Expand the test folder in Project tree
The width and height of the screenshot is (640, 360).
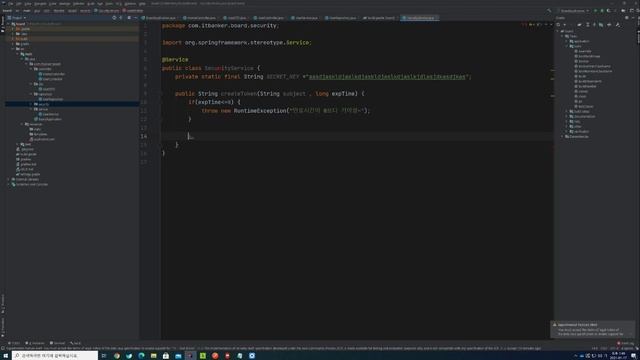pos(18,144)
